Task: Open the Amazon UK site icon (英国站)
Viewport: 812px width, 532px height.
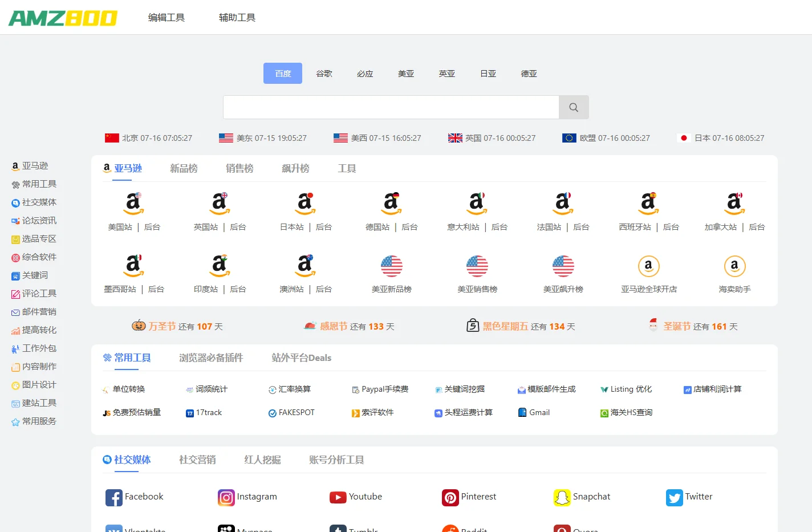Action: pyautogui.click(x=220, y=204)
